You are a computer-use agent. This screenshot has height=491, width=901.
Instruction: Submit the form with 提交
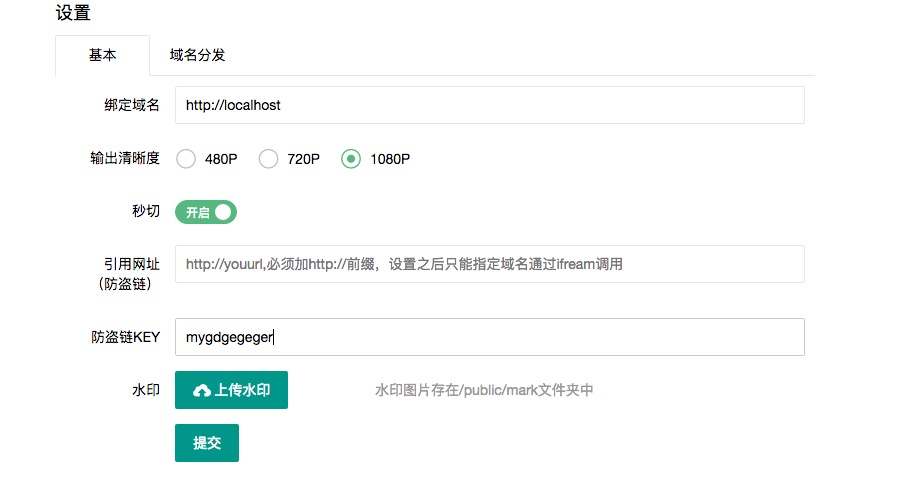point(207,443)
